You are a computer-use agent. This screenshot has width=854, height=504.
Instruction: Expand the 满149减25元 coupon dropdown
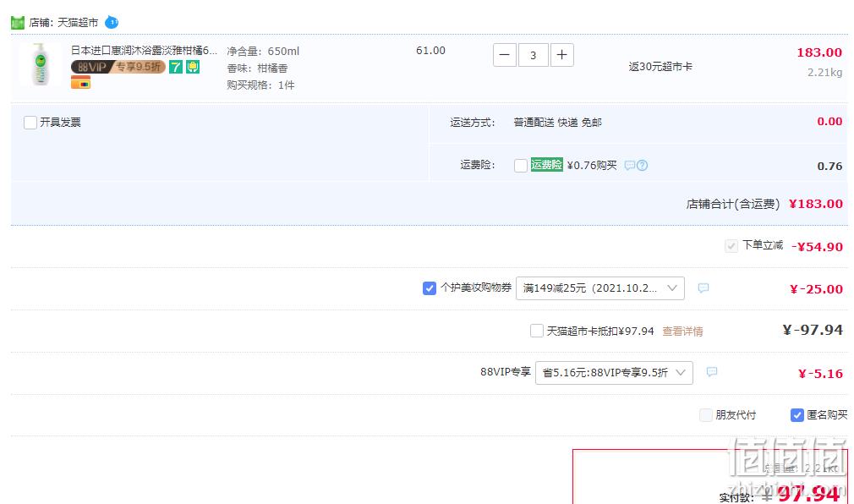tap(600, 288)
